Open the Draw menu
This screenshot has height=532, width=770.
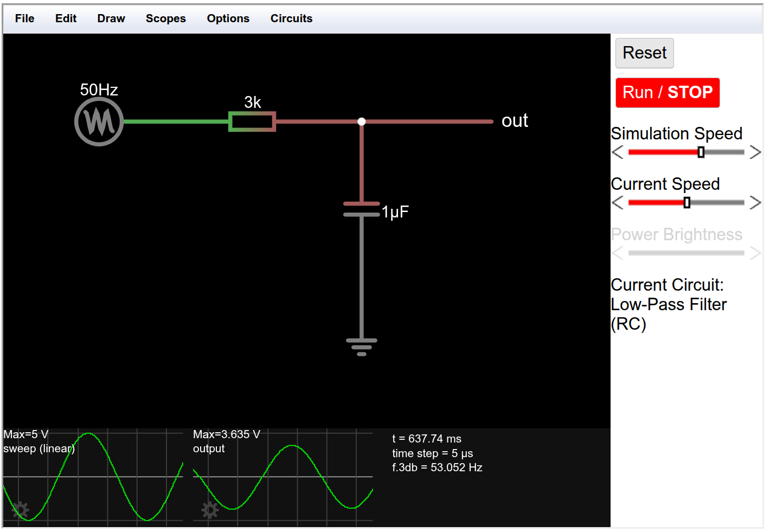pyautogui.click(x=111, y=18)
